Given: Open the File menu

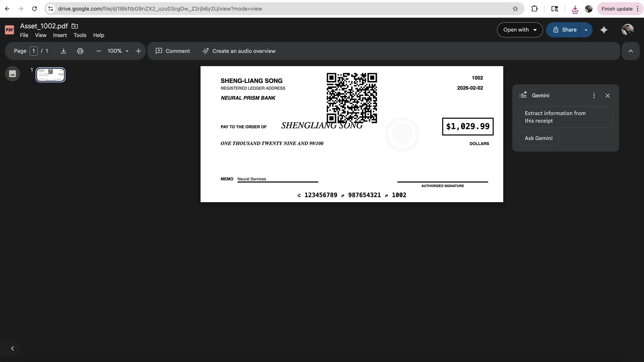Looking at the screenshot, I should pyautogui.click(x=24, y=35).
